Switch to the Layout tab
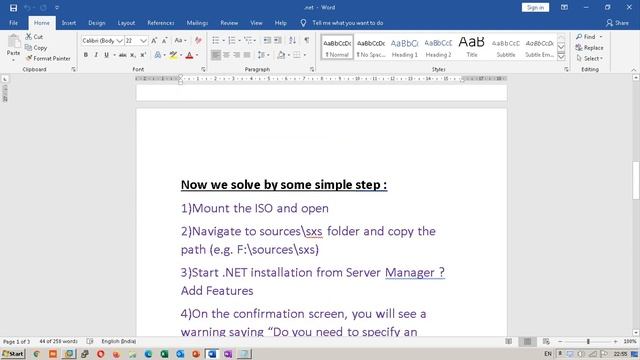 point(126,23)
